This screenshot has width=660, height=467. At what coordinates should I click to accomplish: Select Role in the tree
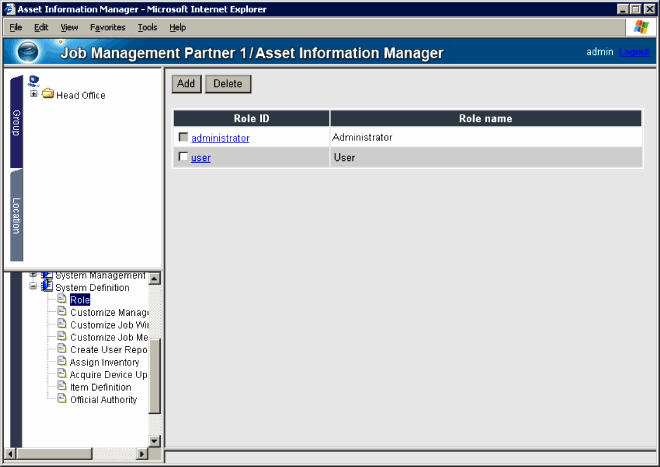[x=80, y=300]
